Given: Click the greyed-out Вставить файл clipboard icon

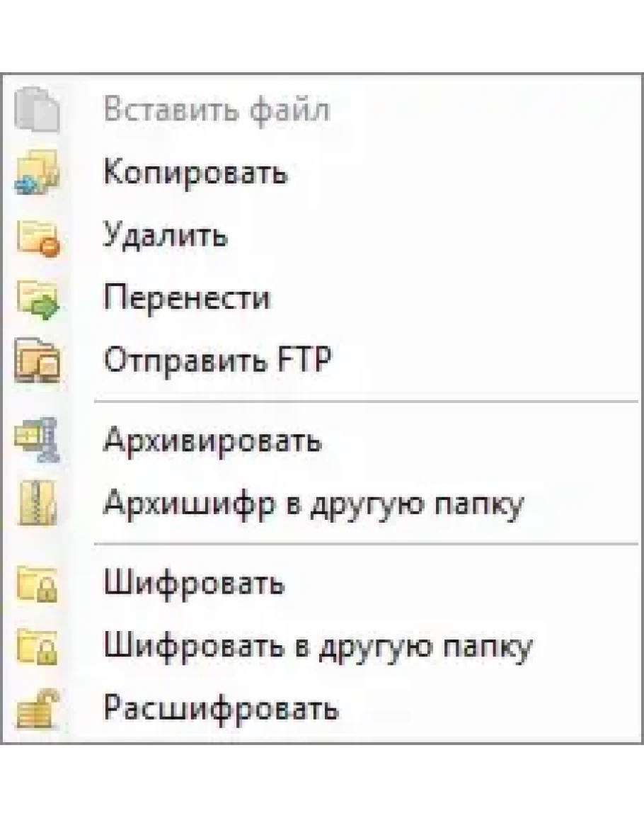Looking at the screenshot, I should pos(38,111).
